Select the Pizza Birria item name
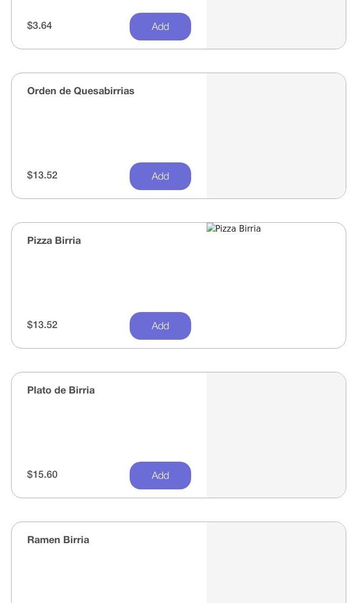 (x=54, y=241)
